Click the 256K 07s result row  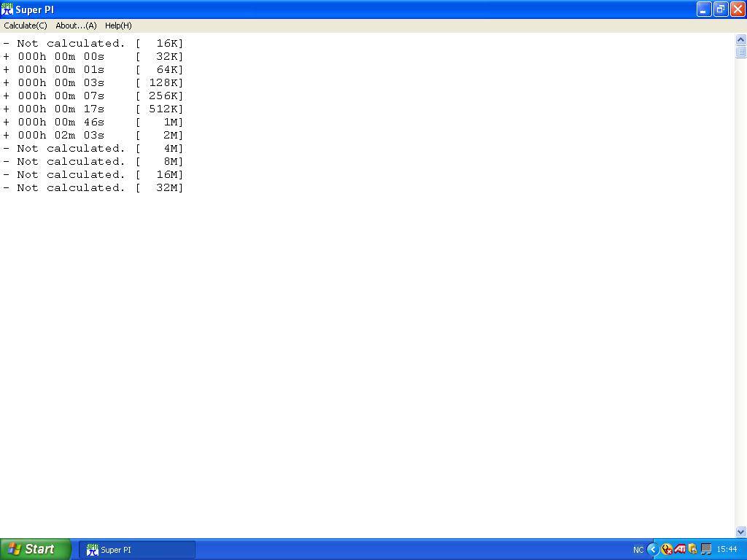click(93, 96)
